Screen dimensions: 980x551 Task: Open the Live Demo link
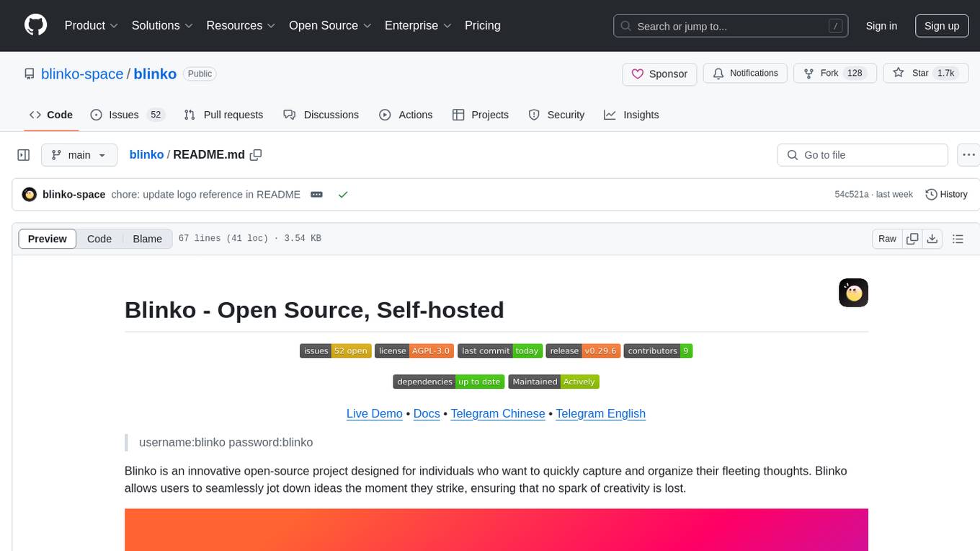pyautogui.click(x=375, y=413)
